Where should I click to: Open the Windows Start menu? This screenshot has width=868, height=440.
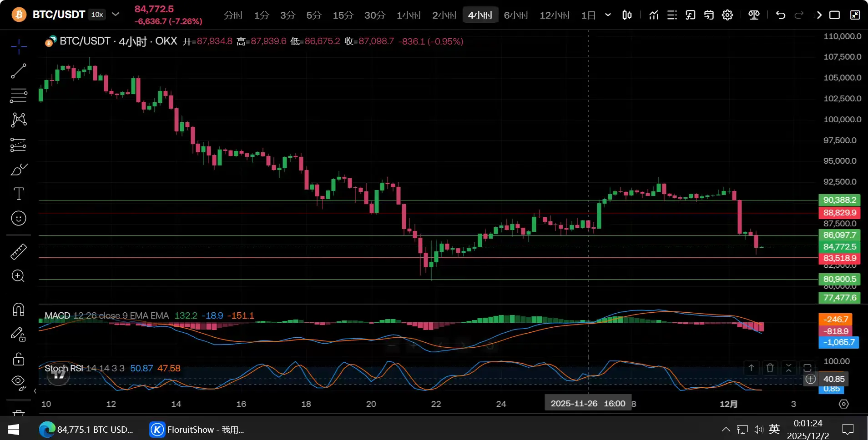point(14,430)
